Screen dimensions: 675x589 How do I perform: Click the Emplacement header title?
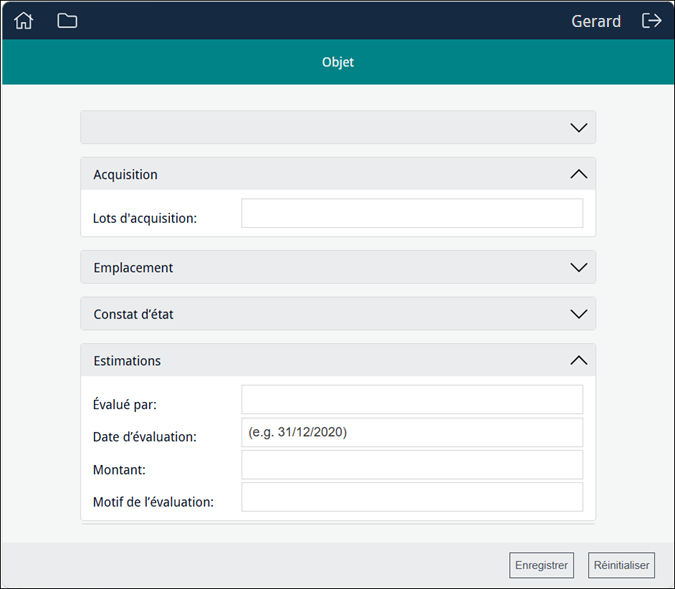point(133,267)
